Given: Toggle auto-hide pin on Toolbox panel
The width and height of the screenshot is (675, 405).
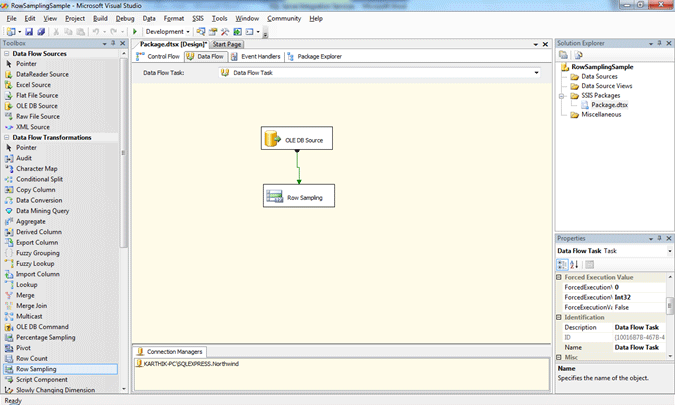Looking at the screenshot, I should pos(113,43).
